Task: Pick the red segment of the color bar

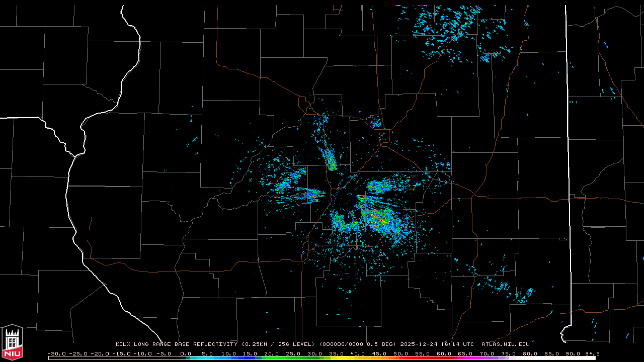Action: (423, 358)
